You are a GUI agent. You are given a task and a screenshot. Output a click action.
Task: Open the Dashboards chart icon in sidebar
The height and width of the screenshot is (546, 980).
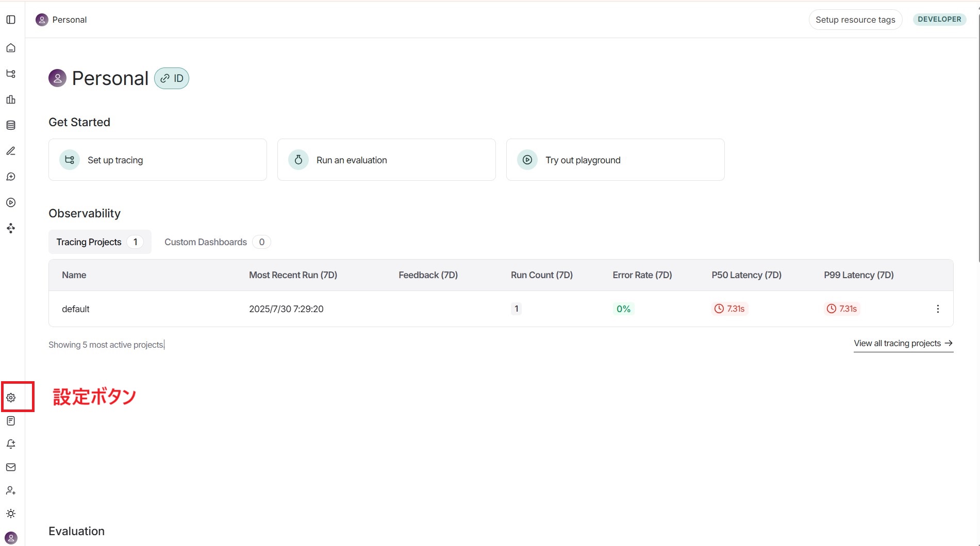[11, 99]
